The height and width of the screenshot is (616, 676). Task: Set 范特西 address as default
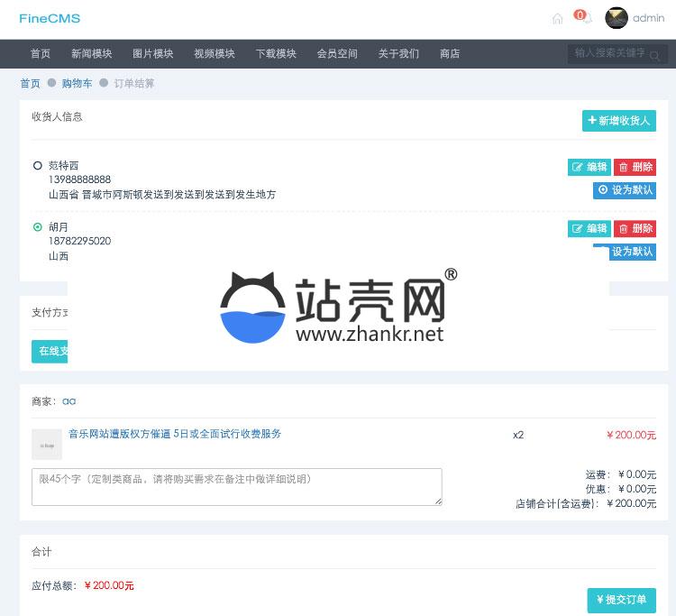click(625, 190)
